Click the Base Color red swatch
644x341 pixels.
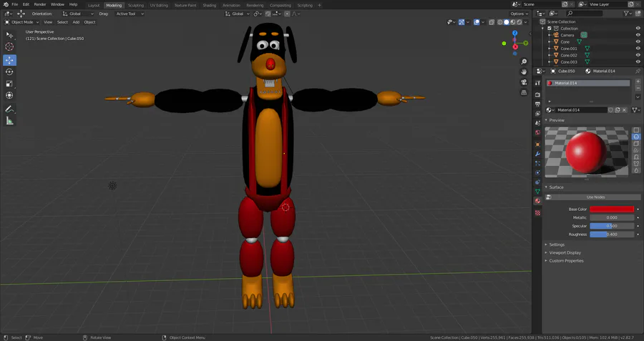point(612,209)
